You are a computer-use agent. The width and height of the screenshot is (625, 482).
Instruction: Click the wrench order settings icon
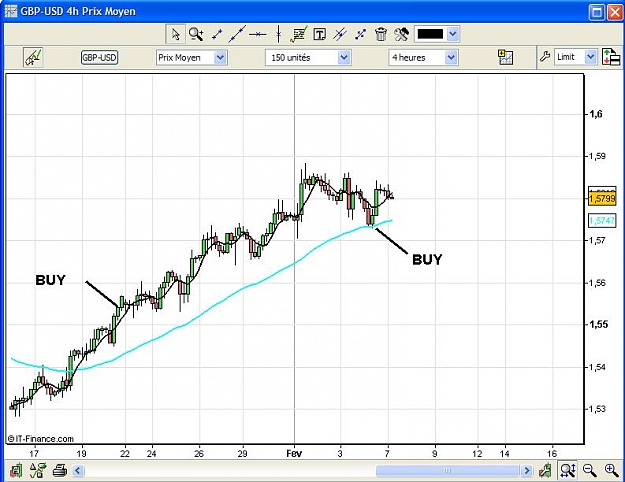(x=545, y=57)
